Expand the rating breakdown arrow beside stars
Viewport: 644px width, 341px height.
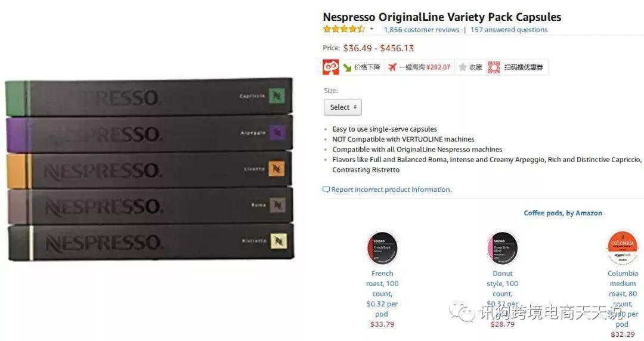click(371, 29)
